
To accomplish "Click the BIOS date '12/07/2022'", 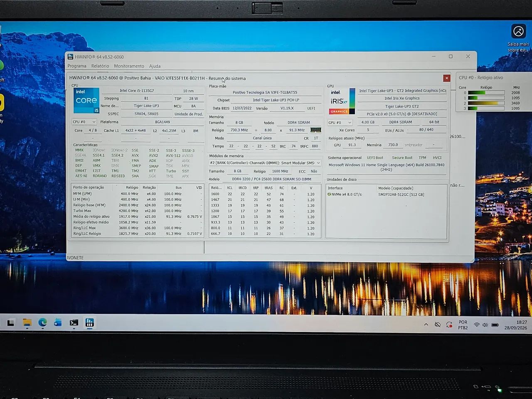I will point(242,108).
